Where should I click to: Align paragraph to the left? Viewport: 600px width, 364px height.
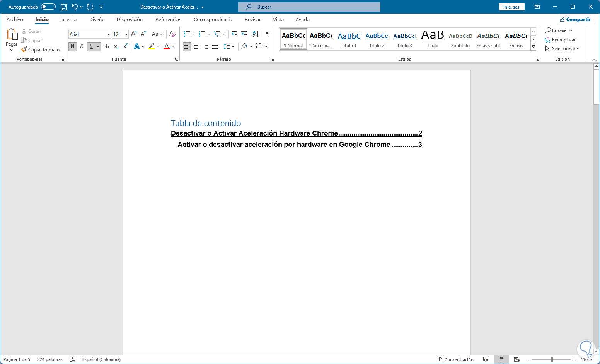187,46
